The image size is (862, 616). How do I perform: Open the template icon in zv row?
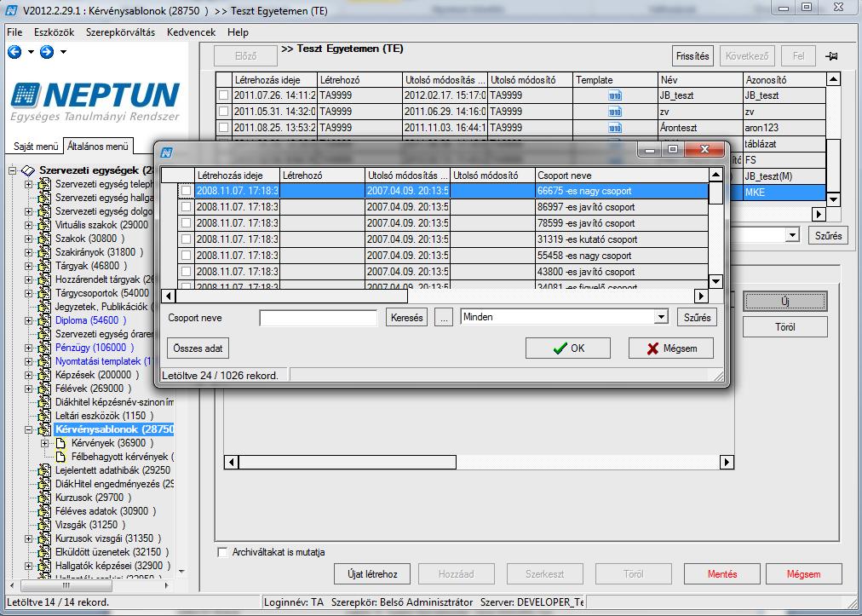(x=615, y=112)
